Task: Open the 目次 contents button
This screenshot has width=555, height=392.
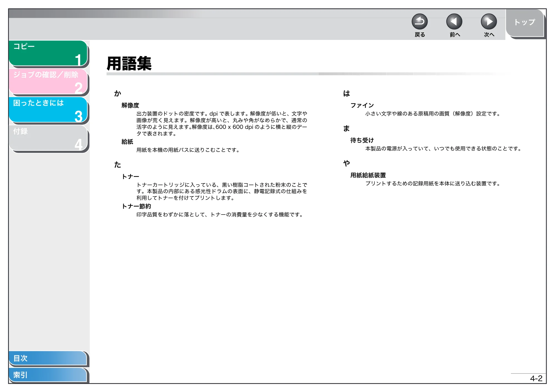Action: tap(48, 358)
